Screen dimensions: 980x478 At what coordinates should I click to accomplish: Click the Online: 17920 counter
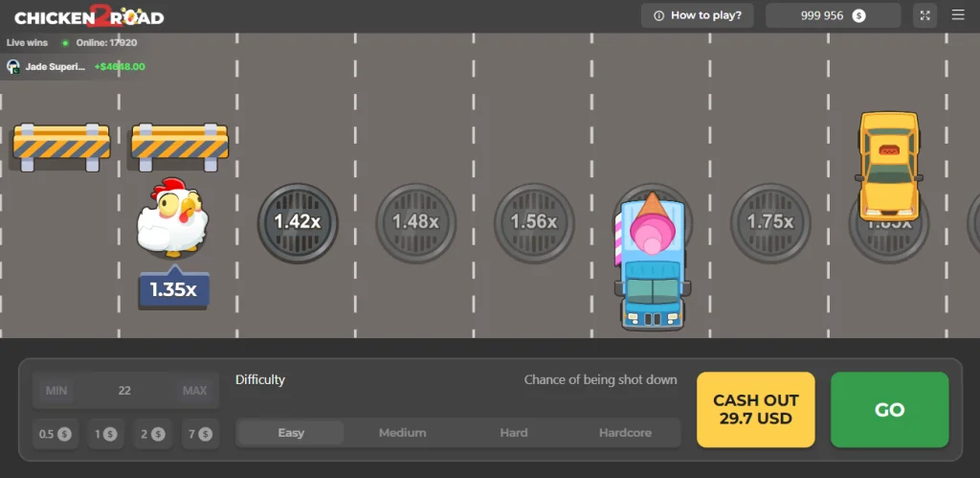106,43
